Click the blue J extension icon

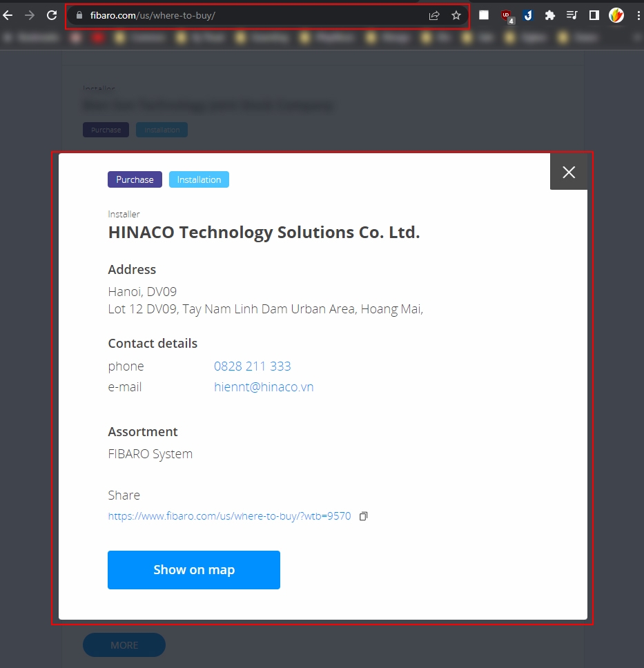(528, 16)
